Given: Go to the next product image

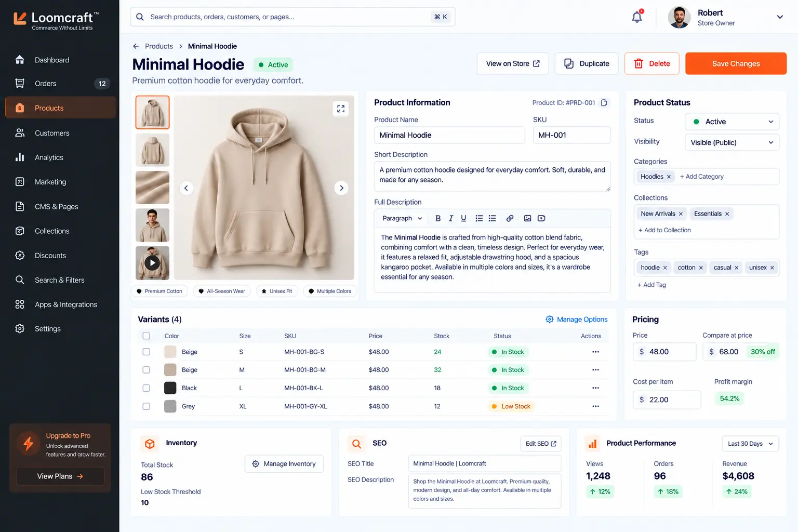Looking at the screenshot, I should pyautogui.click(x=341, y=188).
